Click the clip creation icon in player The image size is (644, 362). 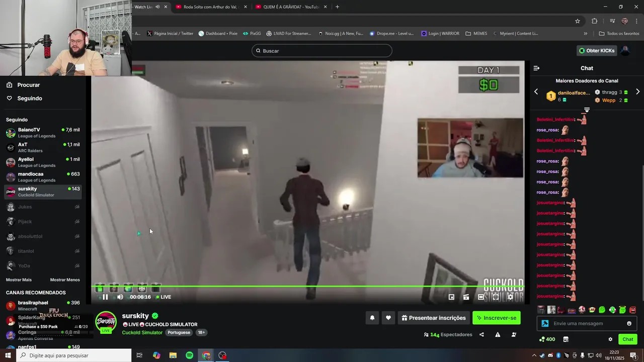(x=466, y=297)
